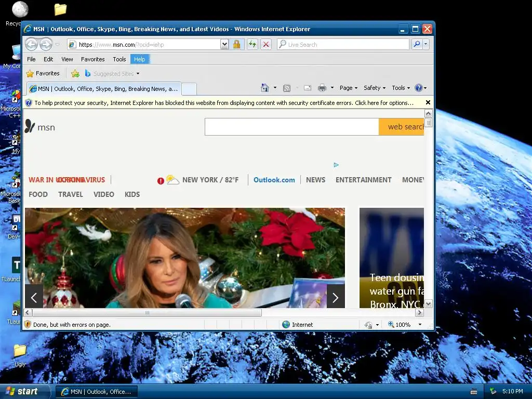The height and width of the screenshot is (399, 532).
Task: Open the command bar Tools dropdown
Action: point(401,88)
